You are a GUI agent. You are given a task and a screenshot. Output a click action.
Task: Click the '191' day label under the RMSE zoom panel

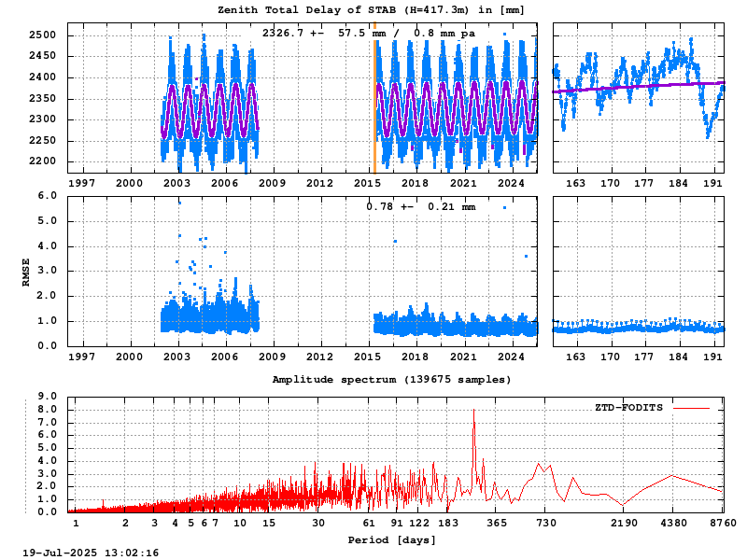pos(712,357)
